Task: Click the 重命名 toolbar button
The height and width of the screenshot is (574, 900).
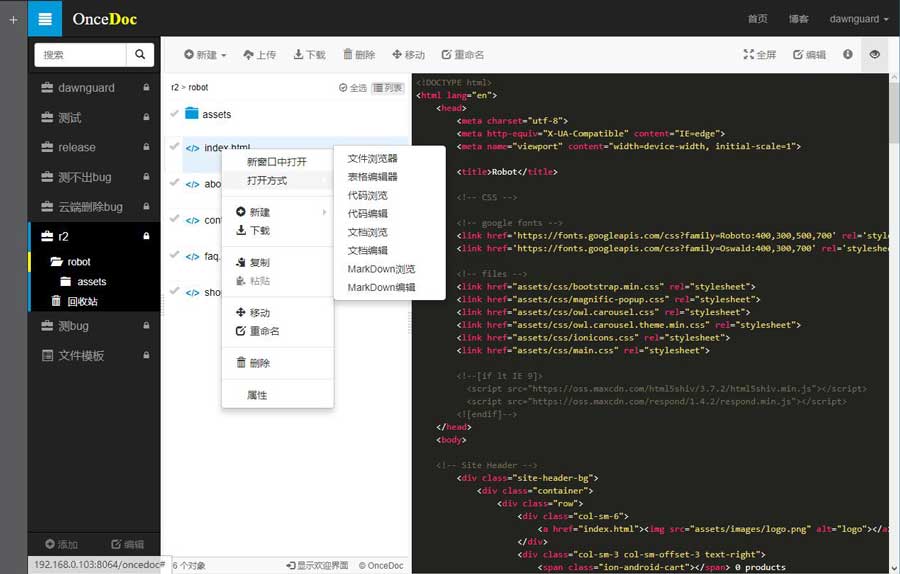Action: pos(463,55)
